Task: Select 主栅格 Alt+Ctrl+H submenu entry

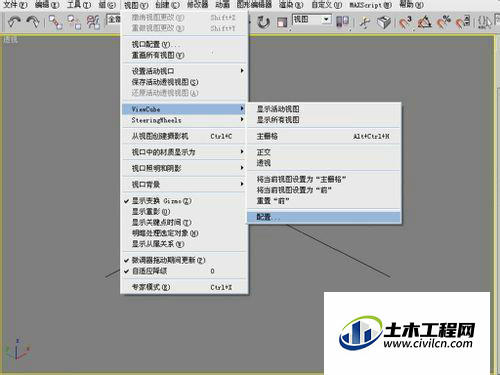Action: [324, 136]
